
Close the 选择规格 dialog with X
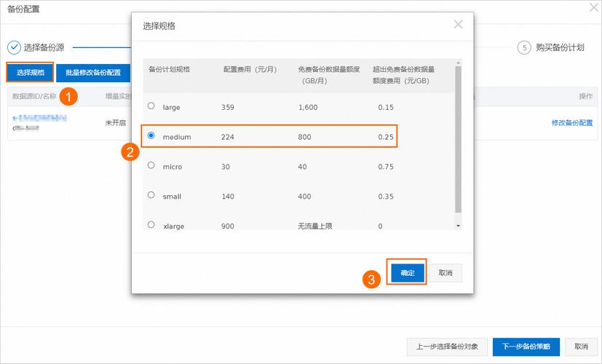tap(458, 25)
